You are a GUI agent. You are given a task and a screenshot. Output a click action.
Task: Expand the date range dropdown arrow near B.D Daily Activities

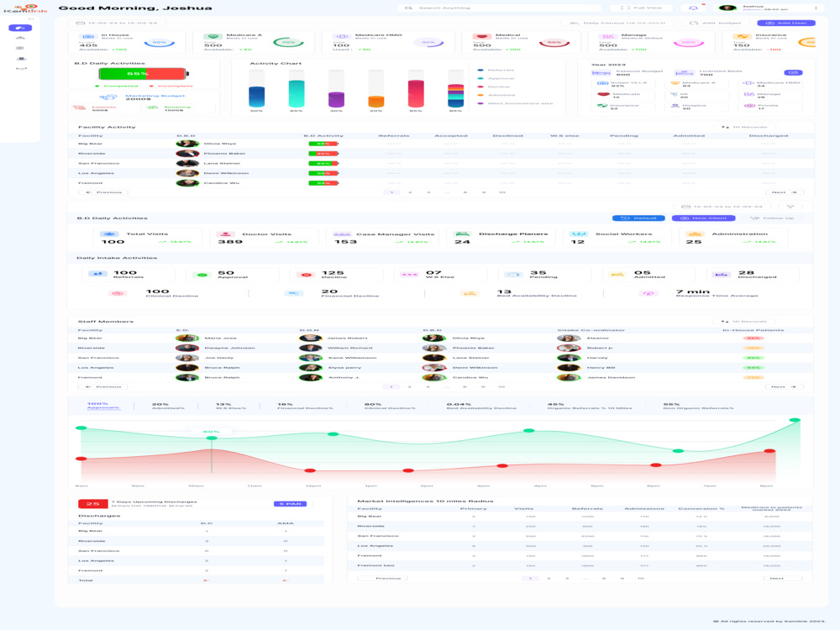[790, 207]
